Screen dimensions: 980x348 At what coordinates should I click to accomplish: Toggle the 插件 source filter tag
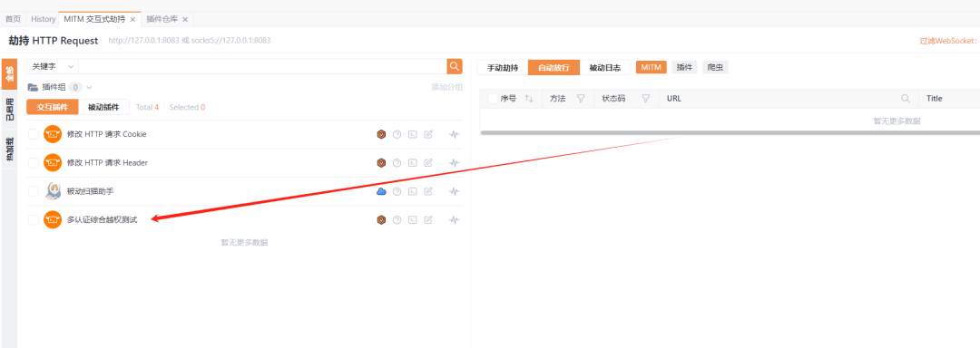point(685,67)
